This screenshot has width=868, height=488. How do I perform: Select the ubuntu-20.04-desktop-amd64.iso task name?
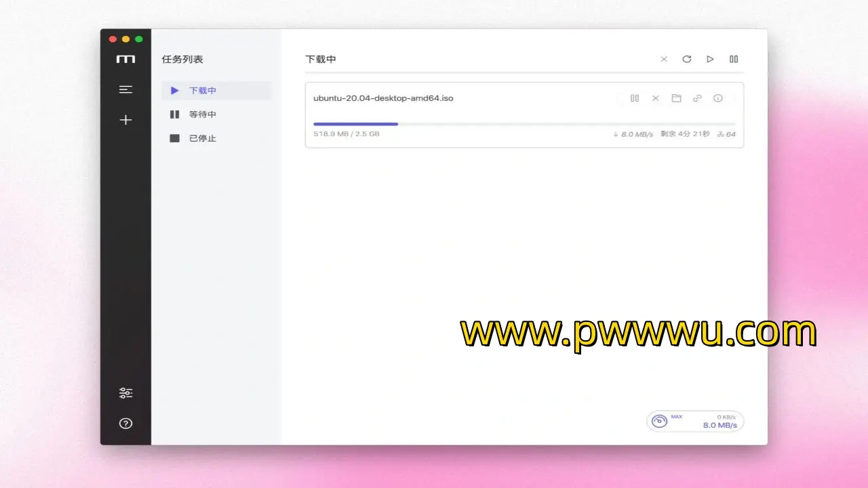click(383, 98)
